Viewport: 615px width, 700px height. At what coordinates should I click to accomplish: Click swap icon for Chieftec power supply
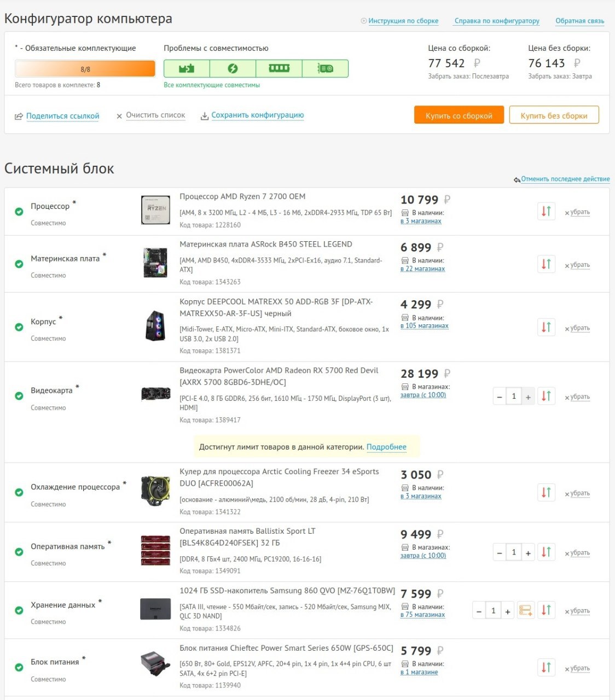click(546, 667)
